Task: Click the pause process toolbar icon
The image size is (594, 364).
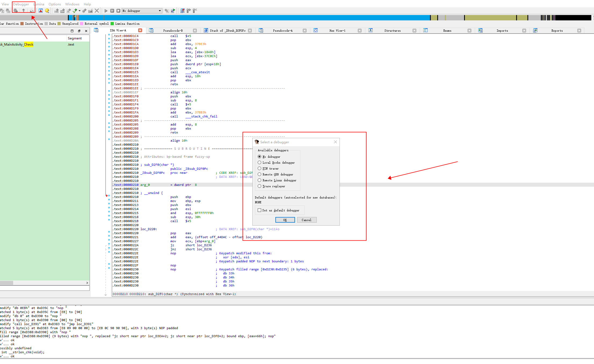Action: coord(112,11)
